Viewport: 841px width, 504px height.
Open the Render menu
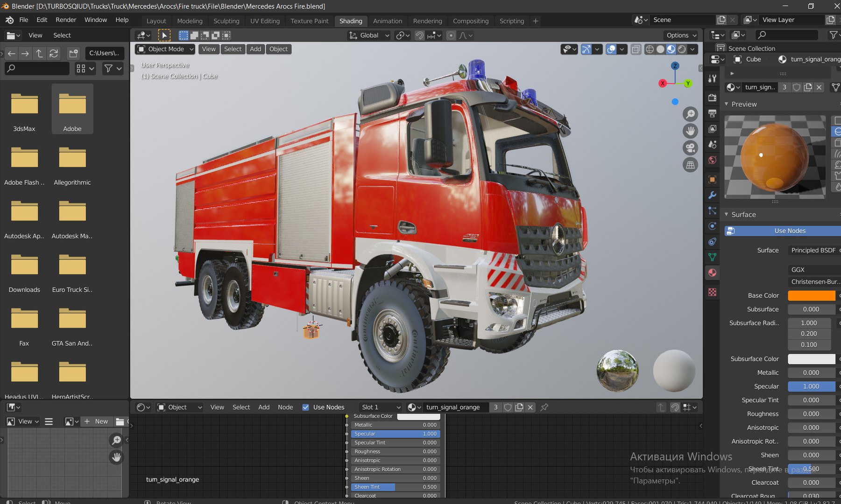click(x=66, y=20)
